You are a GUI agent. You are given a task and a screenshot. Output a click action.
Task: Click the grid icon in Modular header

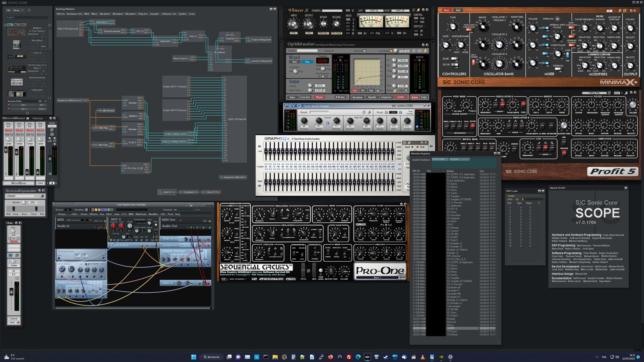point(197,205)
